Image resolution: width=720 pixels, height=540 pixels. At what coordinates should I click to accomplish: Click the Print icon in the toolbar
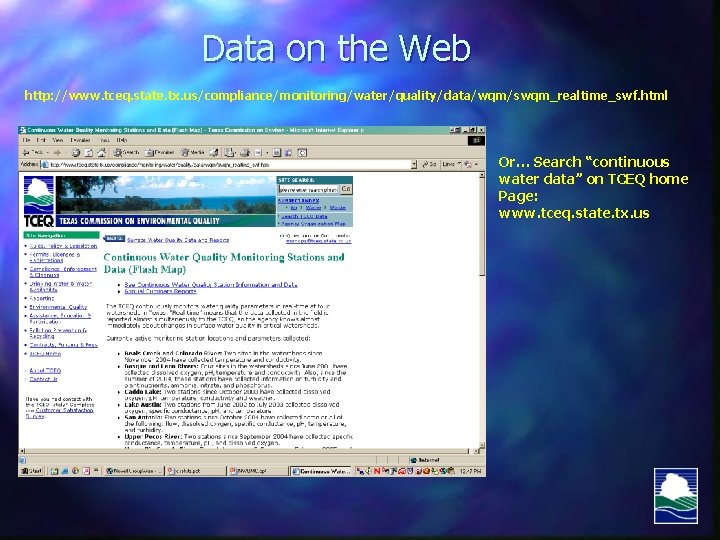[x=245, y=152]
